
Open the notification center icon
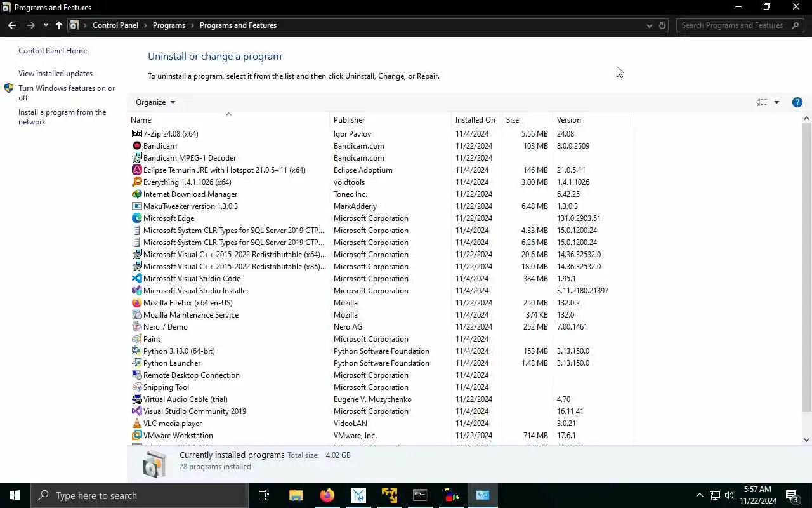click(792, 495)
